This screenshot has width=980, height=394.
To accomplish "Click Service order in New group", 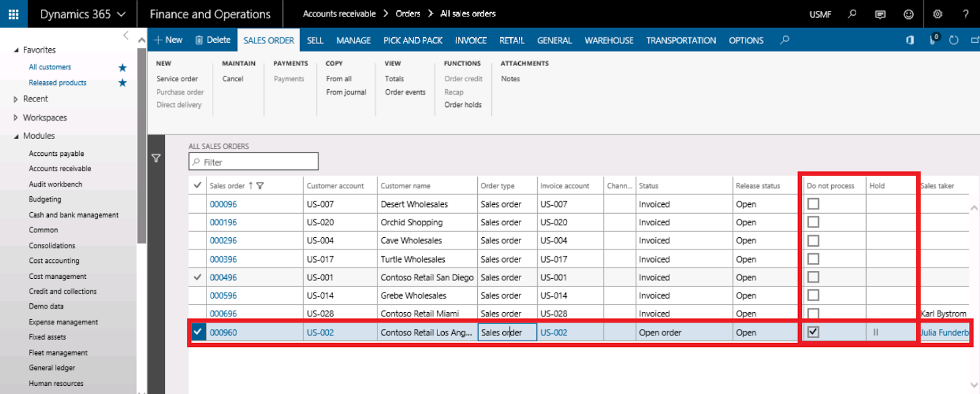I will [177, 79].
